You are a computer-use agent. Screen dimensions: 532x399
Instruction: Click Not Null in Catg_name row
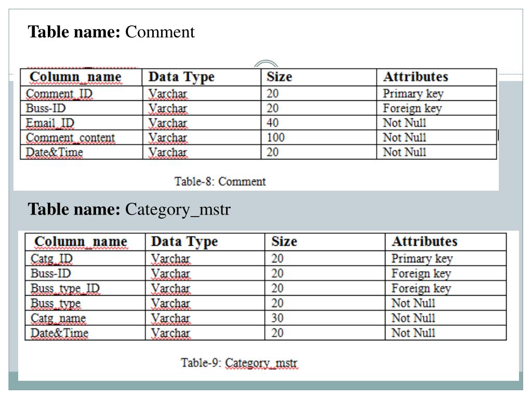pos(413,318)
